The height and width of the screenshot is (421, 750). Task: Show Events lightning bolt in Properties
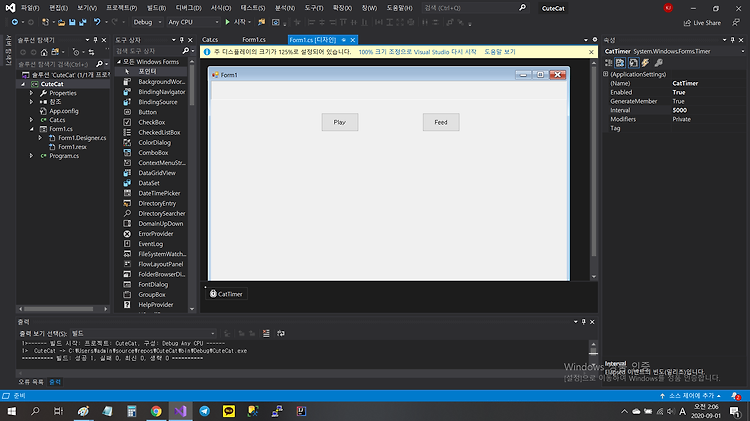point(645,63)
